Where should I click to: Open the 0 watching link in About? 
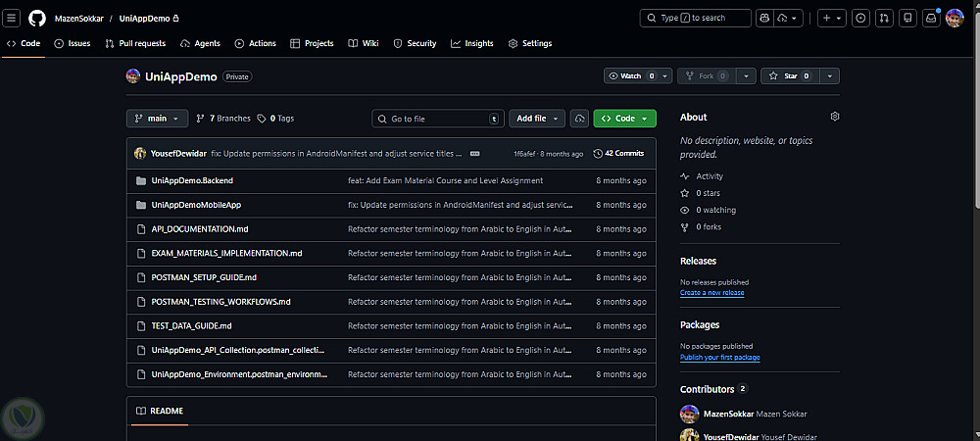(x=709, y=210)
